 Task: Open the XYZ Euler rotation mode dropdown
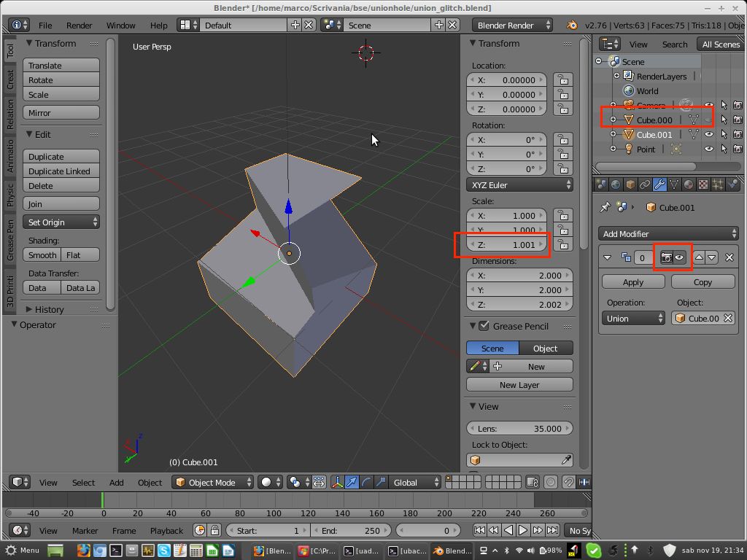click(519, 184)
